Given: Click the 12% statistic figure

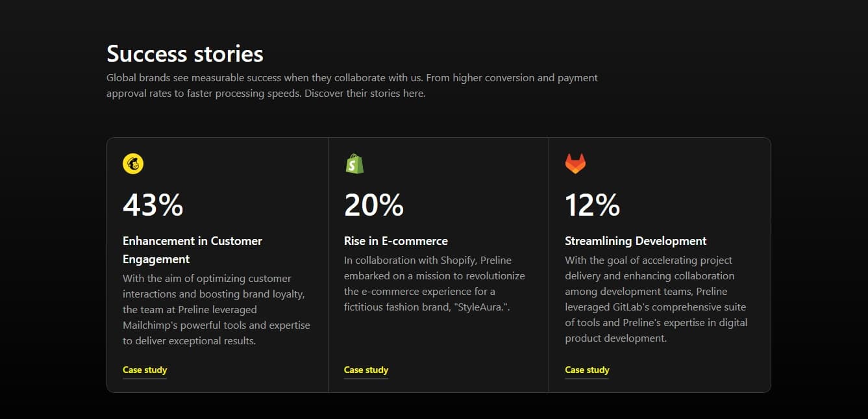Looking at the screenshot, I should (x=593, y=205).
